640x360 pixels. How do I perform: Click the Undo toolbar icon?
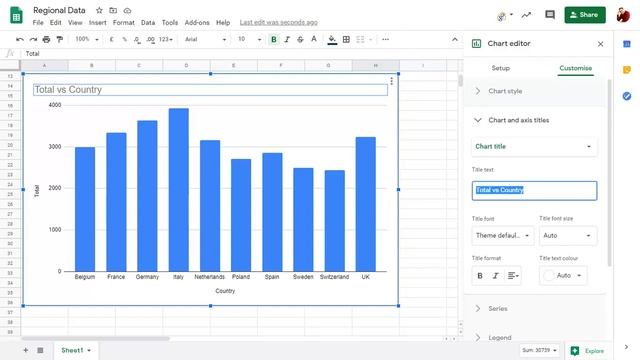tap(20, 40)
